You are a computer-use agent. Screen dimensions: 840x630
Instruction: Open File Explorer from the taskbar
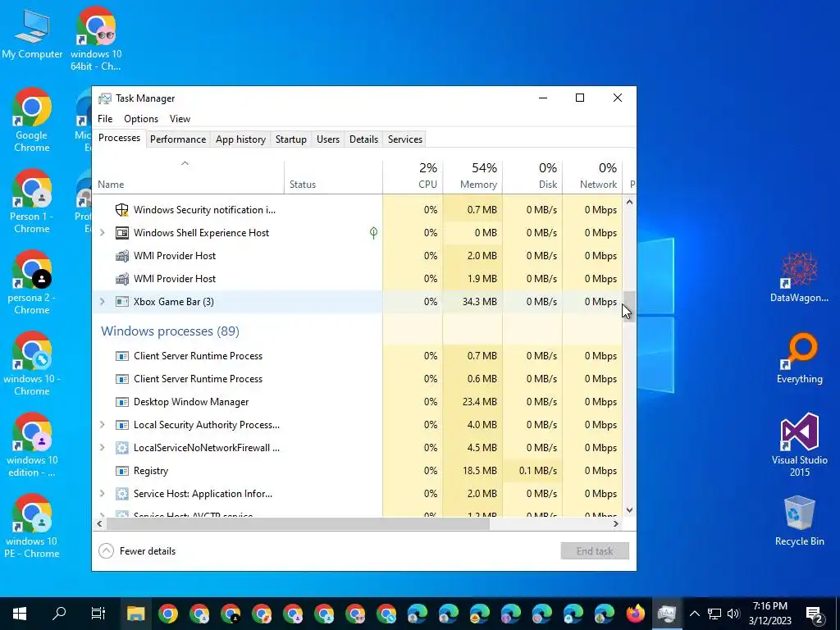136,614
